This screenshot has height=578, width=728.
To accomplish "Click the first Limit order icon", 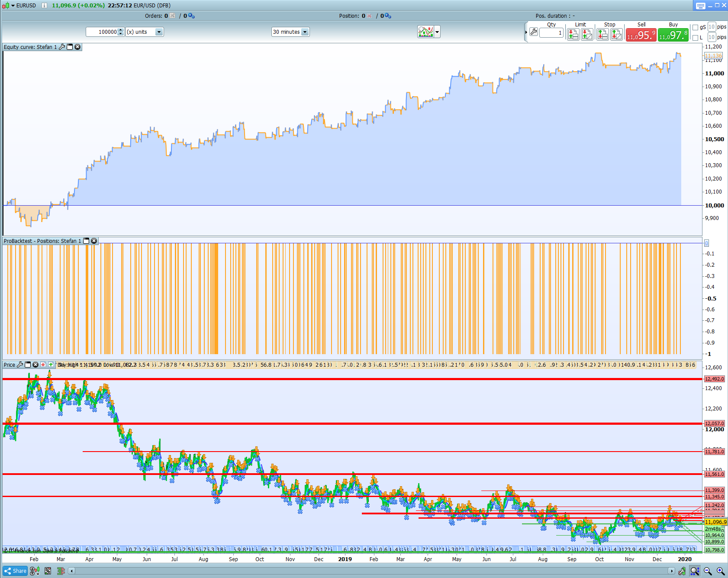I will (x=573, y=34).
